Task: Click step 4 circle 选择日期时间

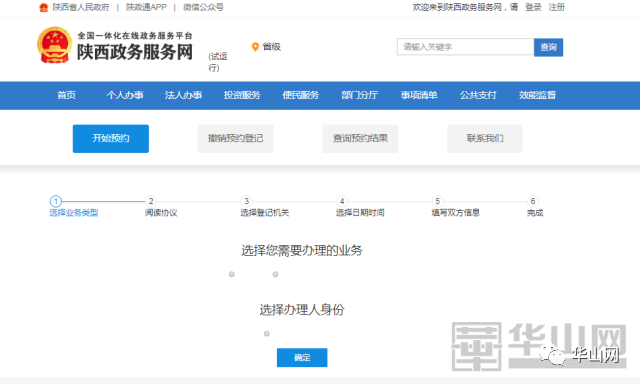Action: [x=342, y=201]
